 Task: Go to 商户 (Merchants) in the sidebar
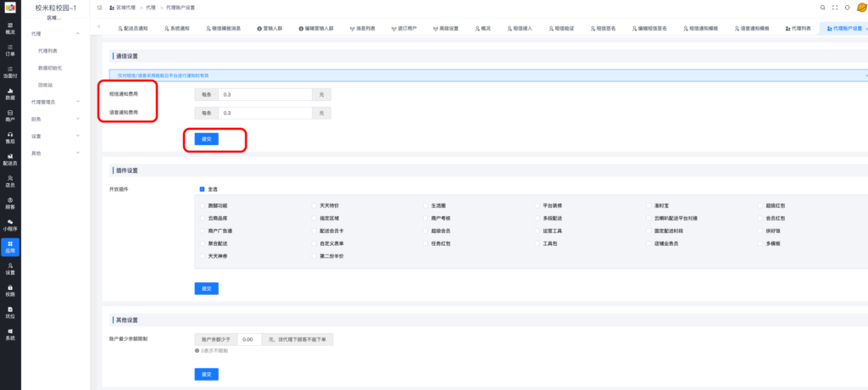(9, 116)
